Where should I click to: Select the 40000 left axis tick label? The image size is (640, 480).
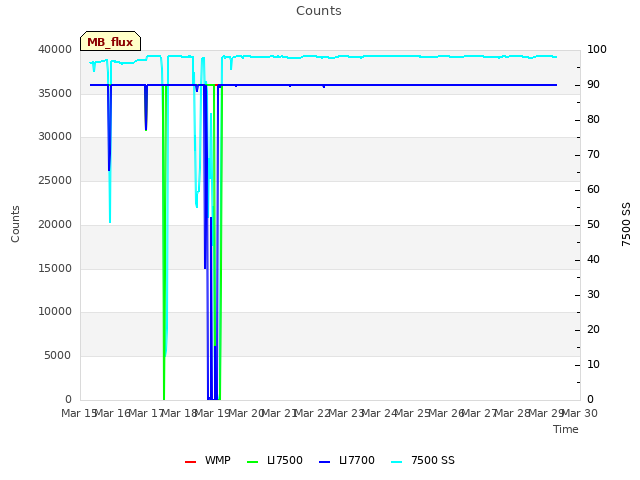(55, 49)
